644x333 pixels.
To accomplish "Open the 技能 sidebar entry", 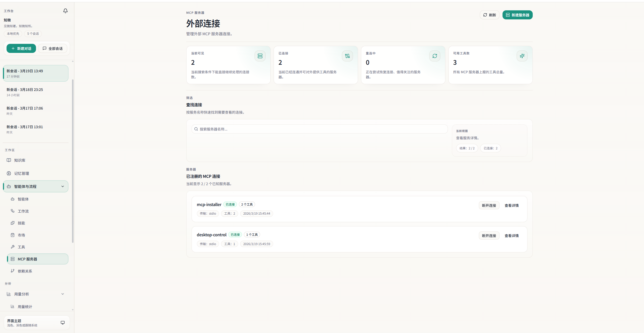I will 21,223.
